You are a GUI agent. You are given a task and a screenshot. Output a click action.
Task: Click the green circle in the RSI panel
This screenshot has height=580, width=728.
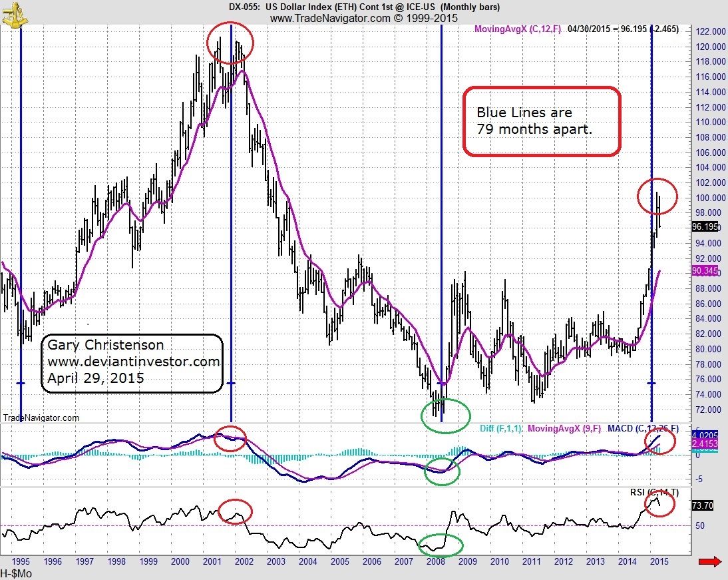[x=441, y=545]
